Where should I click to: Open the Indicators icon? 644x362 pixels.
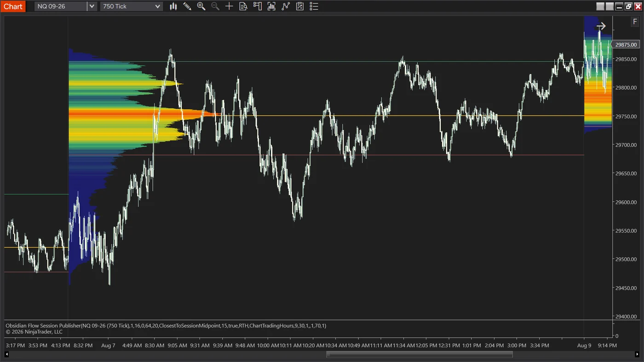286,6
